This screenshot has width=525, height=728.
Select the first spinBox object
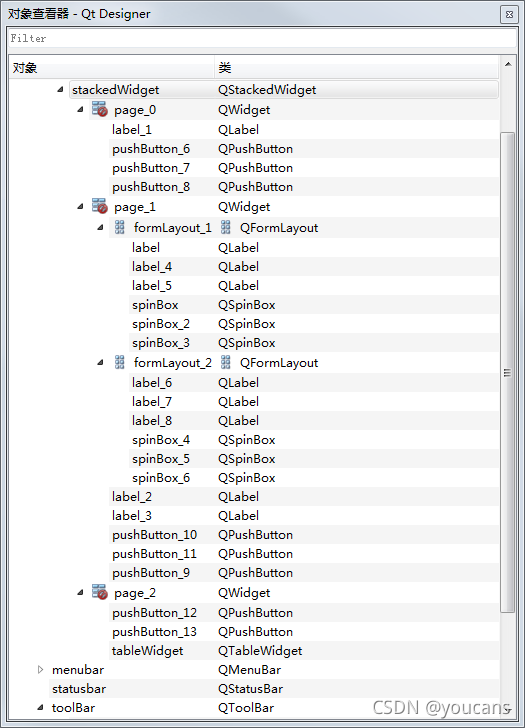155,305
